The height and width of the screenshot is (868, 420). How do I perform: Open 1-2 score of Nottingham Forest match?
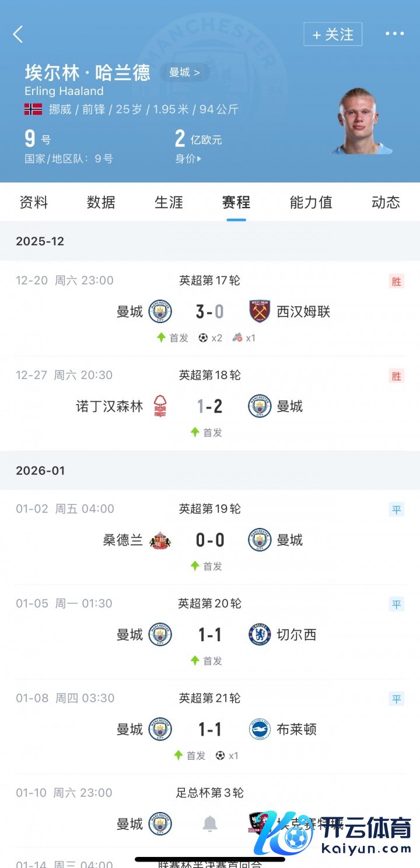210,406
